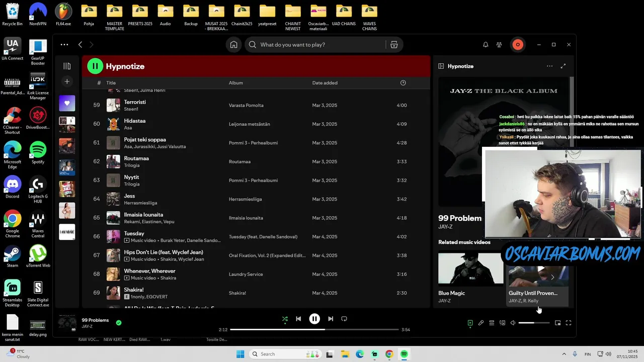Open Hypnotize panel three-dot options
This screenshot has height=362, width=644.
549,66
